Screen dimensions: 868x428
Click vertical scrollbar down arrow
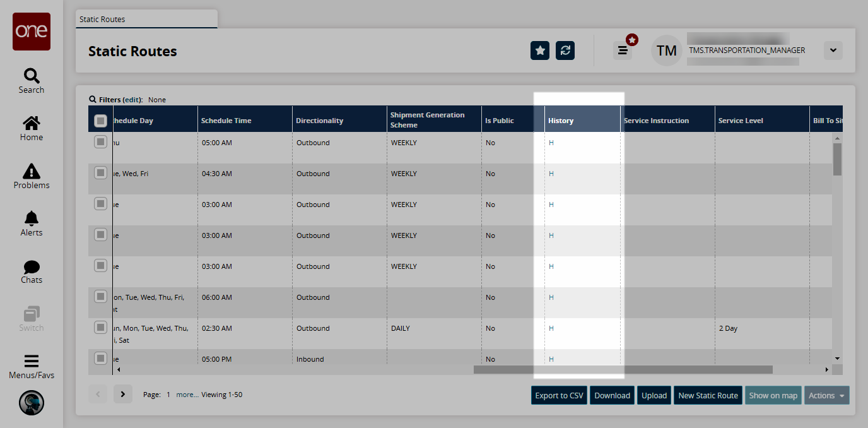coord(837,359)
